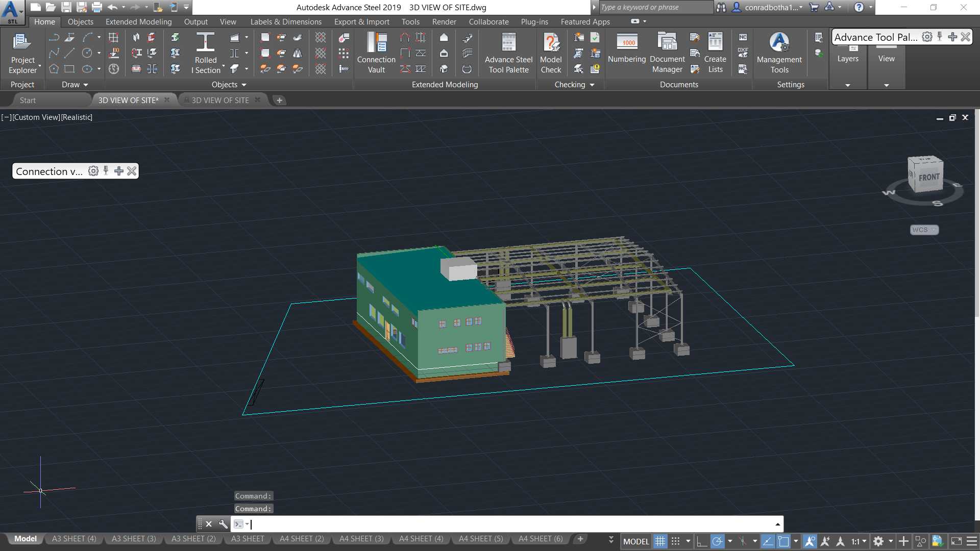Open the WCS coordinate system dropdown

click(x=924, y=230)
